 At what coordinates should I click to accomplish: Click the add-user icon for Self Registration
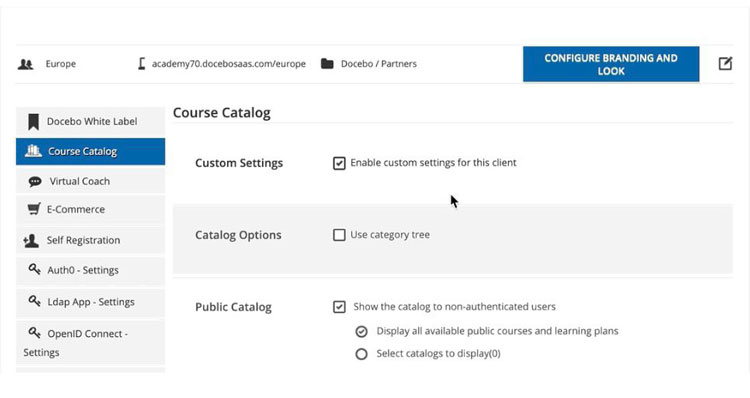pyautogui.click(x=31, y=240)
